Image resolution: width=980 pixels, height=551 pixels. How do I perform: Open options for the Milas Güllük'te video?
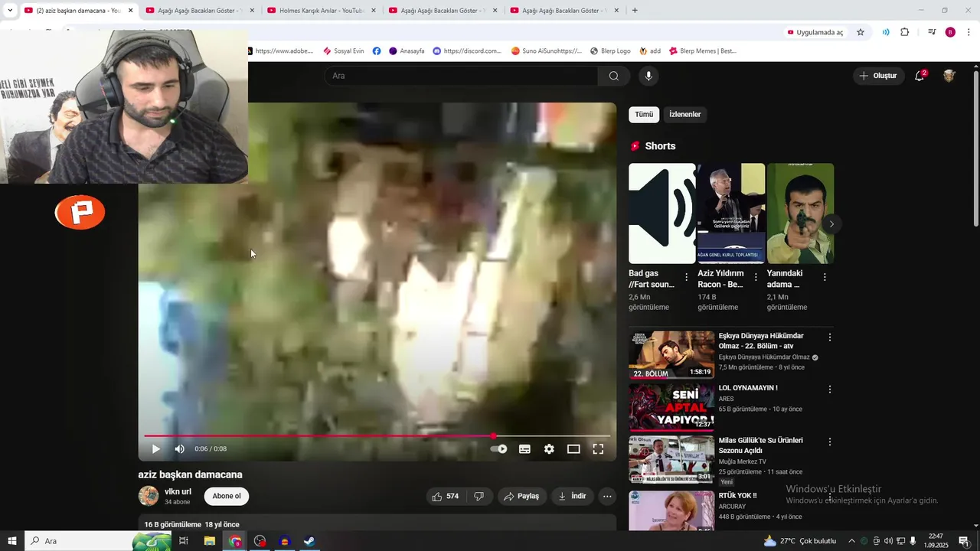829,442
